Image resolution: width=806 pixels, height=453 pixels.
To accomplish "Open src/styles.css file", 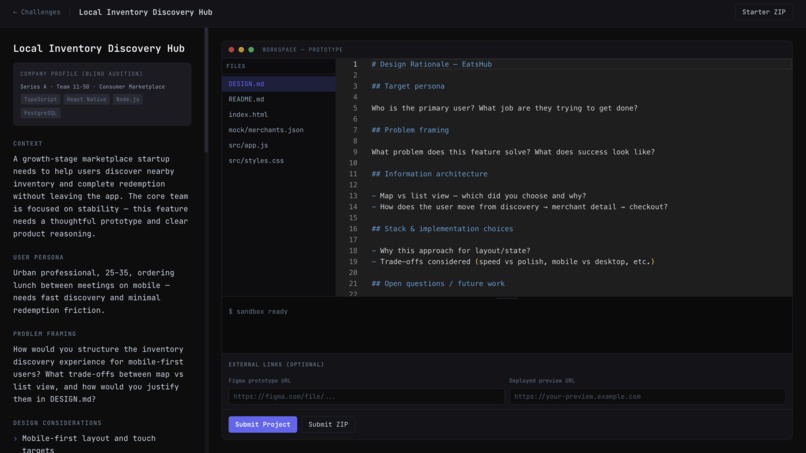I will pyautogui.click(x=279, y=161).
